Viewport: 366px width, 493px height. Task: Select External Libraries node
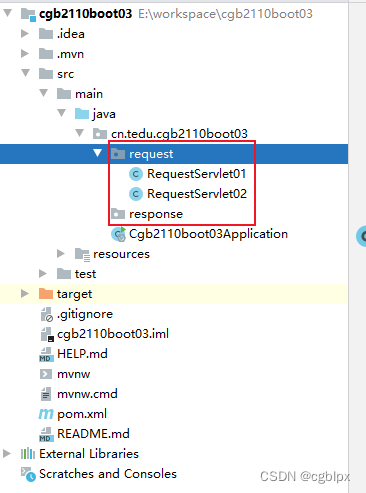89,454
